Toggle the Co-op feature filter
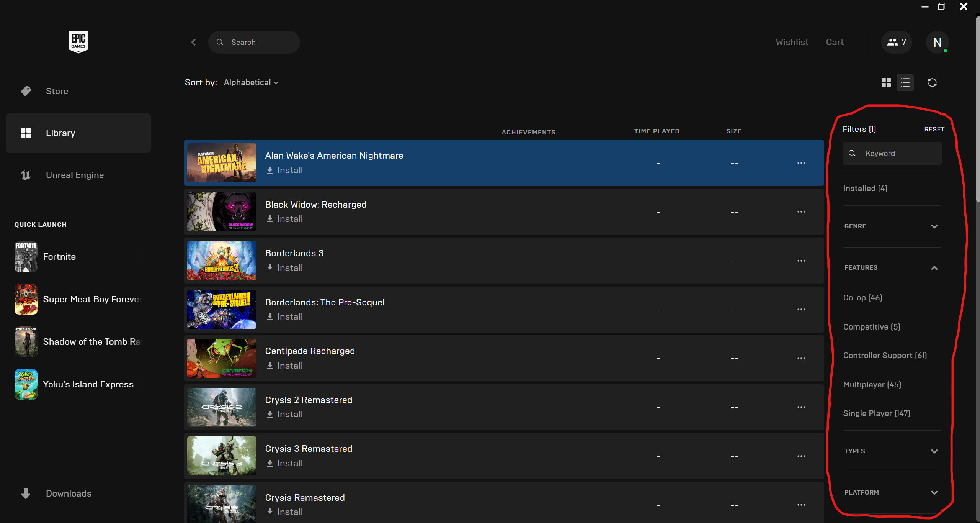Screen dimensions: 980x523 (x=862, y=298)
